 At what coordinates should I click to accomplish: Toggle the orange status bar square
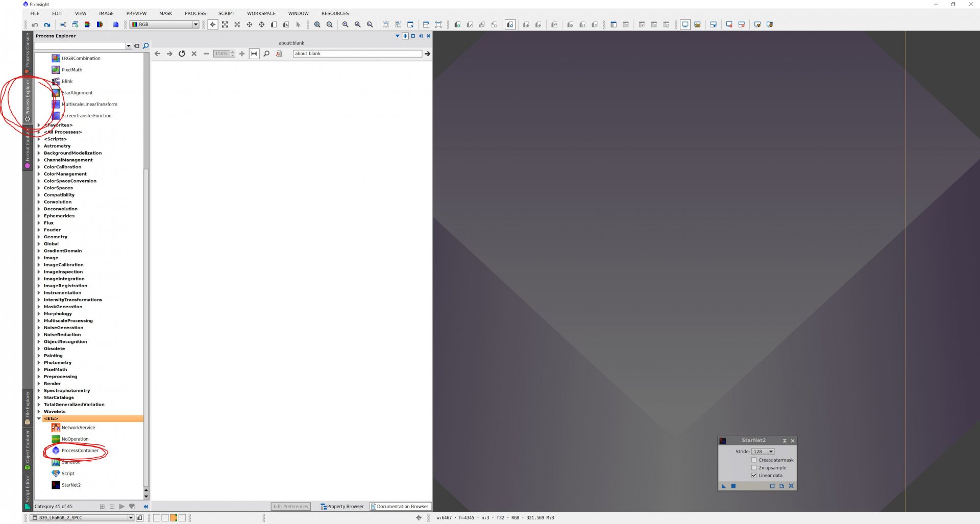[x=174, y=518]
